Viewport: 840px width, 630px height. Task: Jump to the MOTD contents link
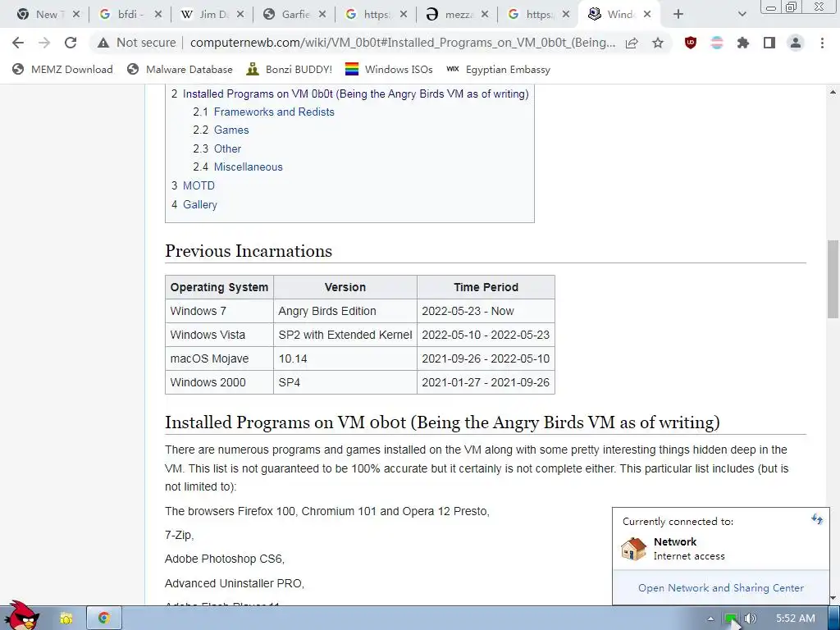point(199,186)
